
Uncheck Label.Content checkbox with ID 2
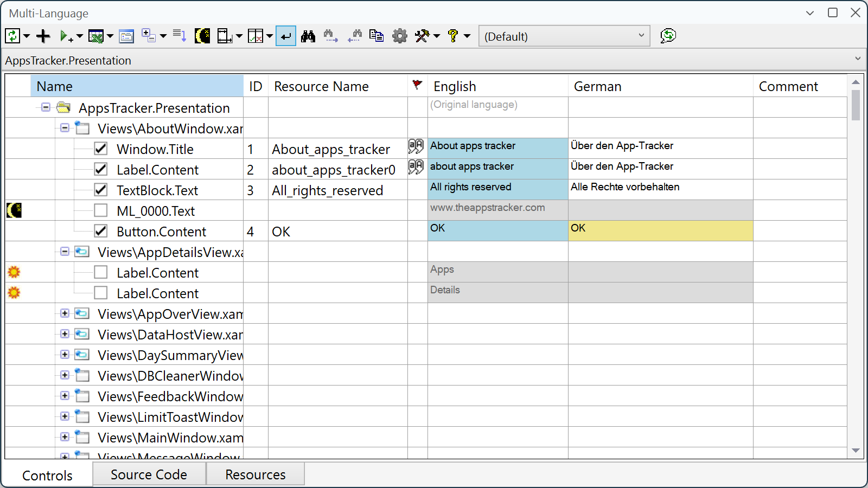tap(101, 169)
